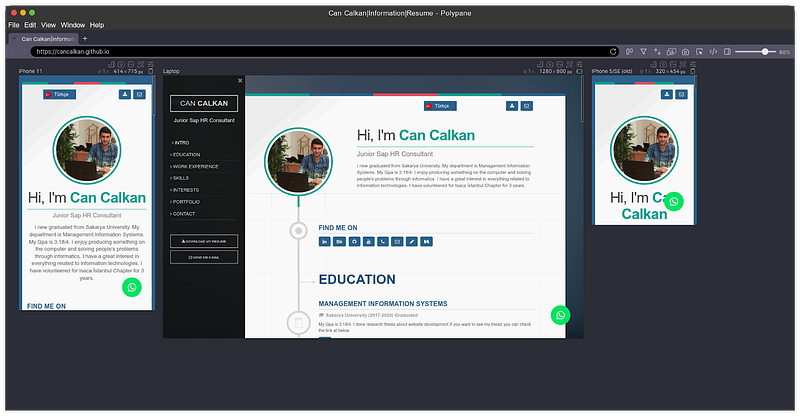Open the devtools code icon
The image size is (800, 416).
713,52
